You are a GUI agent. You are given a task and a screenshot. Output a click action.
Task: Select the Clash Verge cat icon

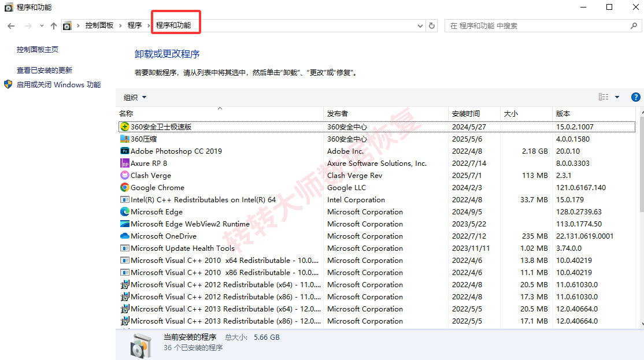pyautogui.click(x=125, y=175)
